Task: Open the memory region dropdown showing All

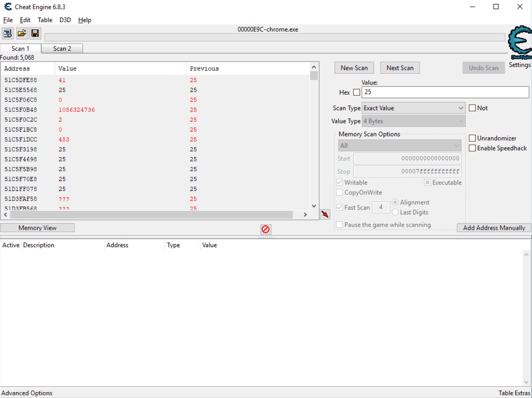Action: (399, 145)
